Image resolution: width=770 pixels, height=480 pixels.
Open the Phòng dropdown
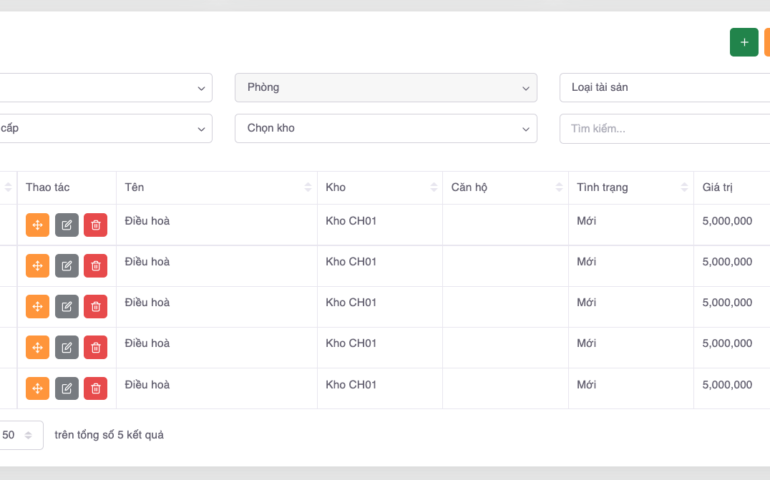pos(385,88)
